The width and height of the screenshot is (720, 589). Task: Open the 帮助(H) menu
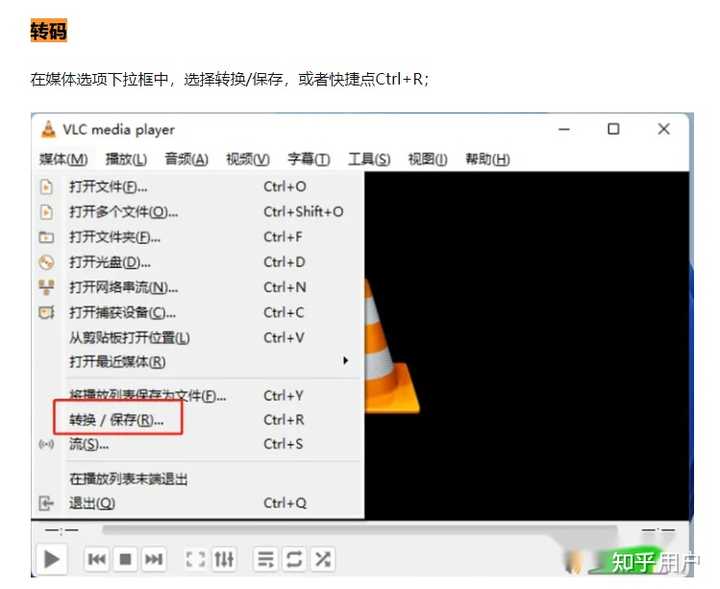(x=488, y=159)
